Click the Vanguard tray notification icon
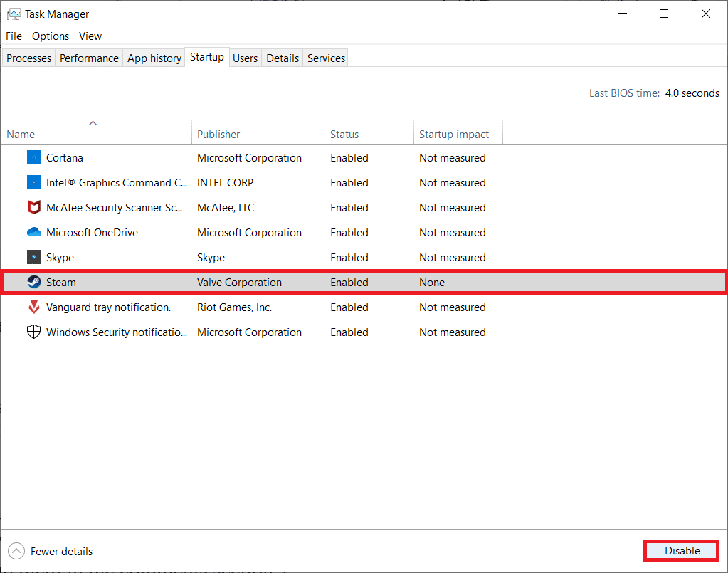 click(x=34, y=307)
